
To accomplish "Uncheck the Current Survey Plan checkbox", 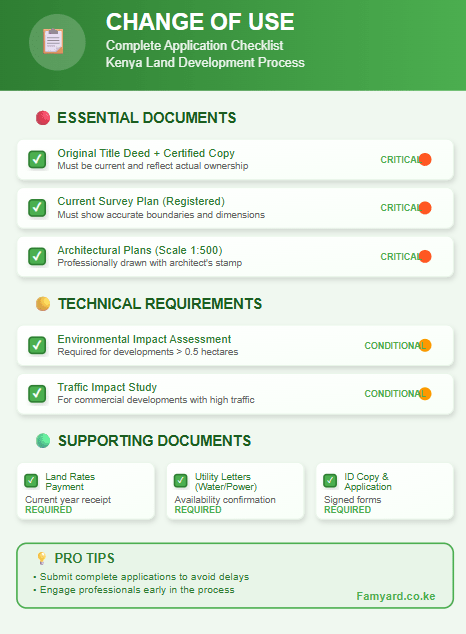I will click(x=37, y=208).
